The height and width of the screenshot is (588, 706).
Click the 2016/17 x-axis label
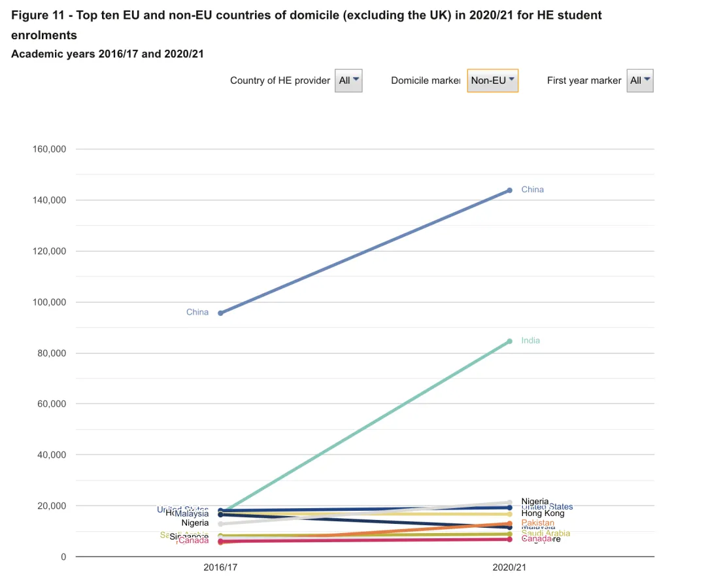pos(220,568)
